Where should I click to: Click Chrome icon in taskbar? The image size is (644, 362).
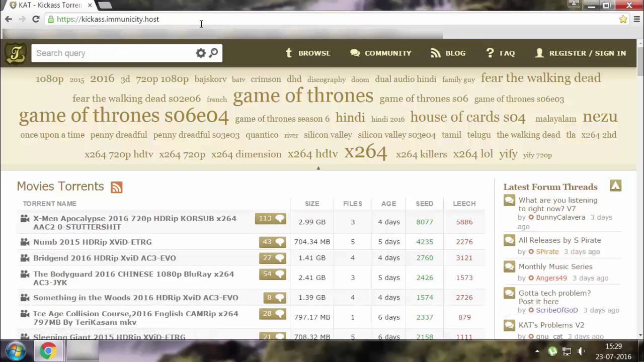pyautogui.click(x=48, y=351)
